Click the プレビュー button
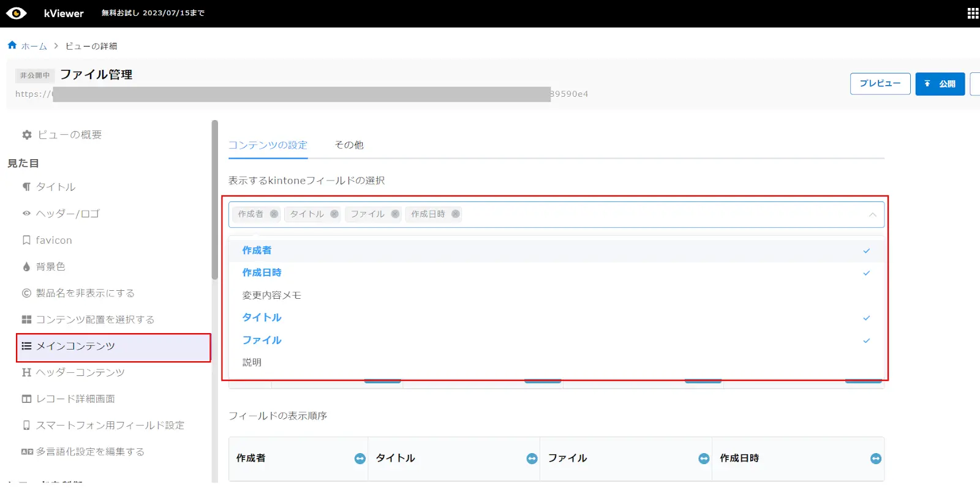The height and width of the screenshot is (488, 980). [x=880, y=84]
